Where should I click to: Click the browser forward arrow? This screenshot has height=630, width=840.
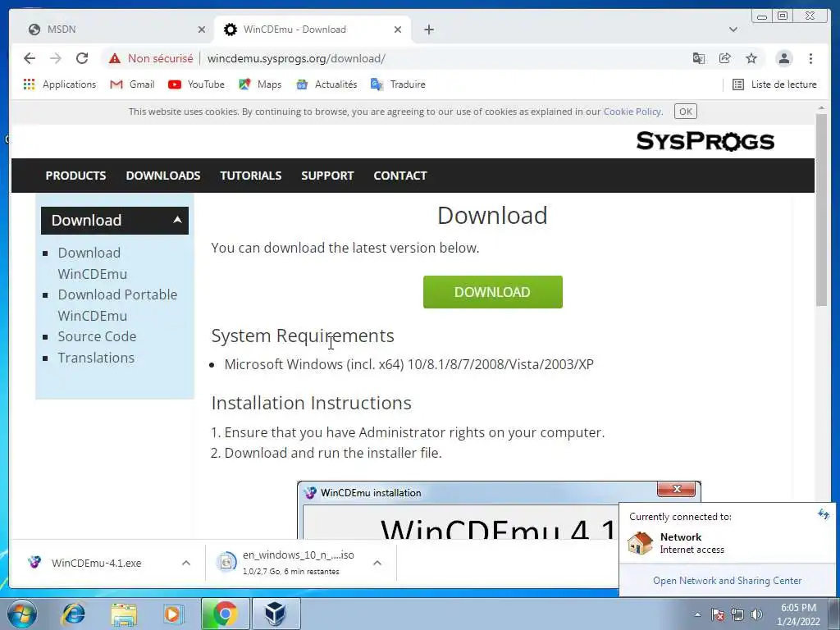(56, 58)
